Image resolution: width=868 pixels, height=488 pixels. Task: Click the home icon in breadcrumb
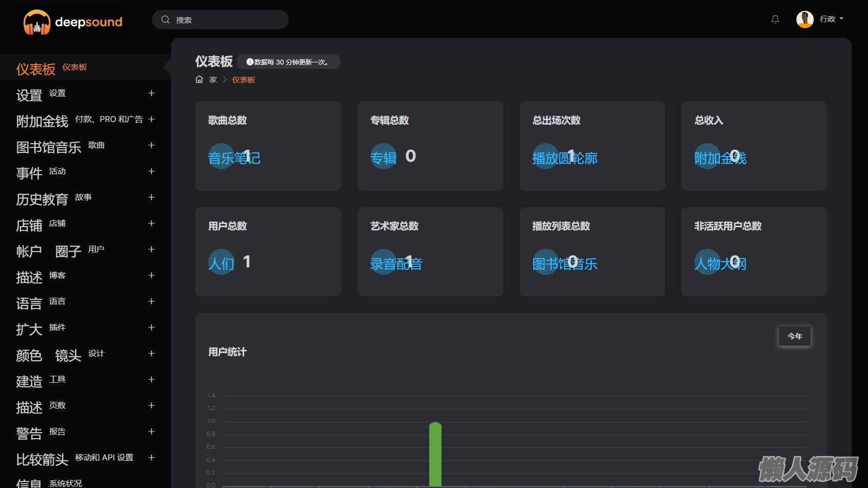click(x=199, y=80)
